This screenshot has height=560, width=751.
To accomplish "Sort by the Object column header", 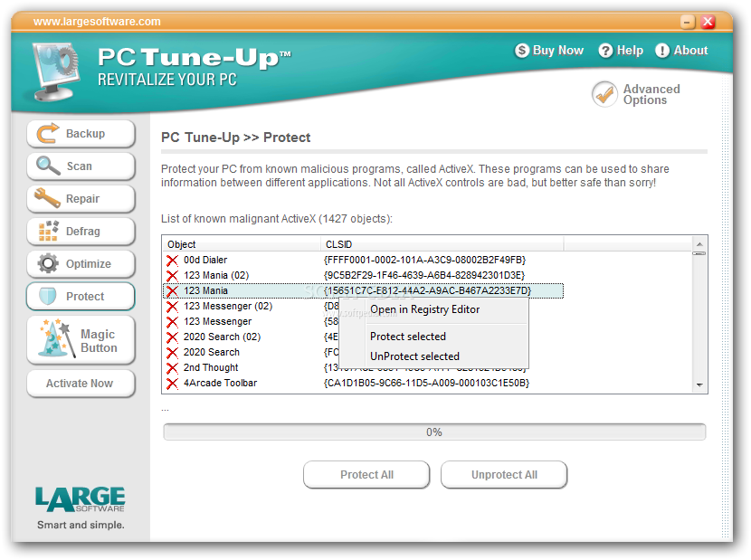I will click(242, 244).
